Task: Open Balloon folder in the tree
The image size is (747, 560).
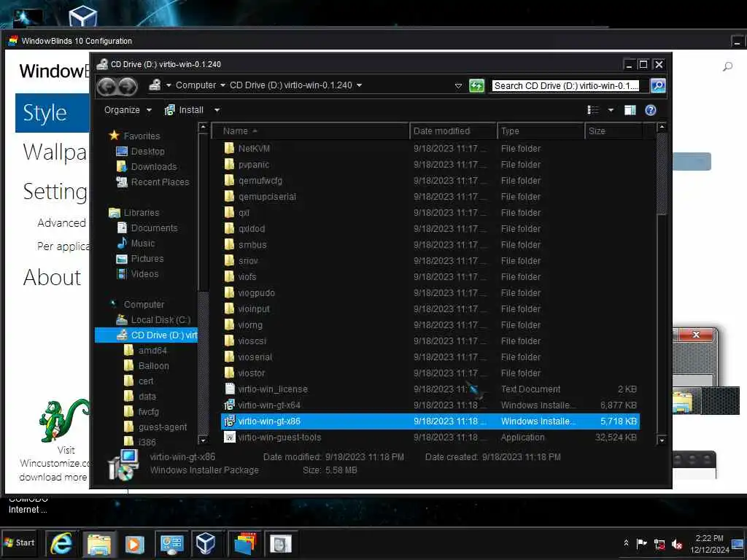Action: click(x=153, y=366)
